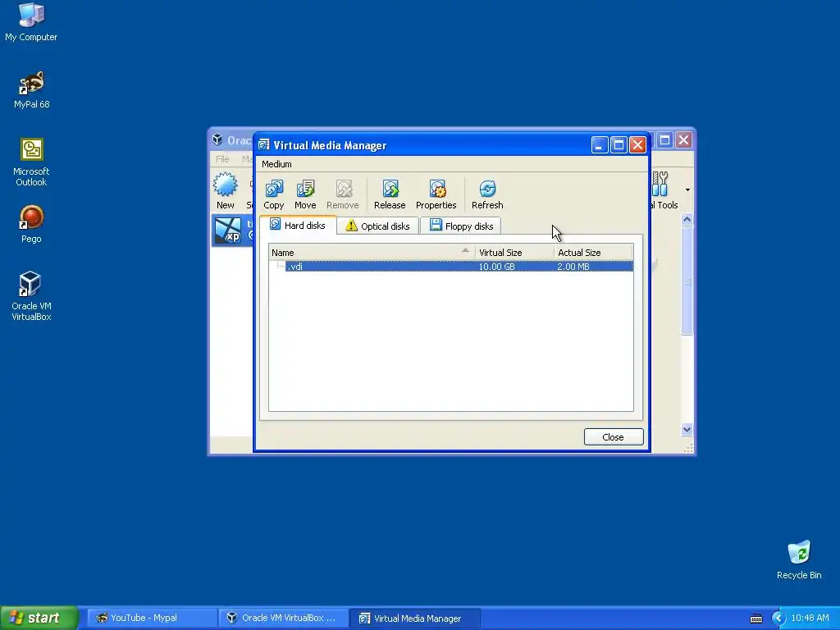
Task: Maximize the Virtual Media Manager window
Action: pyautogui.click(x=619, y=144)
